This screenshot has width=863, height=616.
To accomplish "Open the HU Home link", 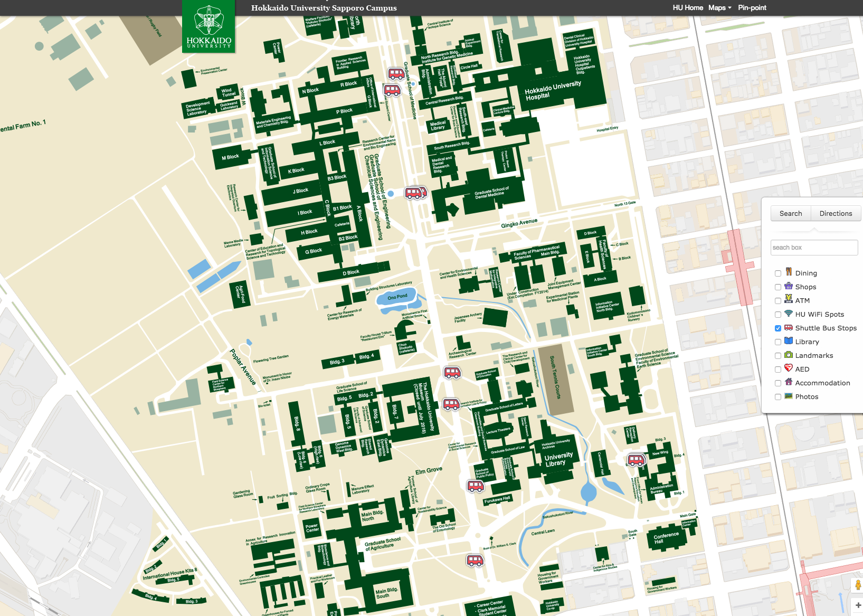I will point(687,8).
